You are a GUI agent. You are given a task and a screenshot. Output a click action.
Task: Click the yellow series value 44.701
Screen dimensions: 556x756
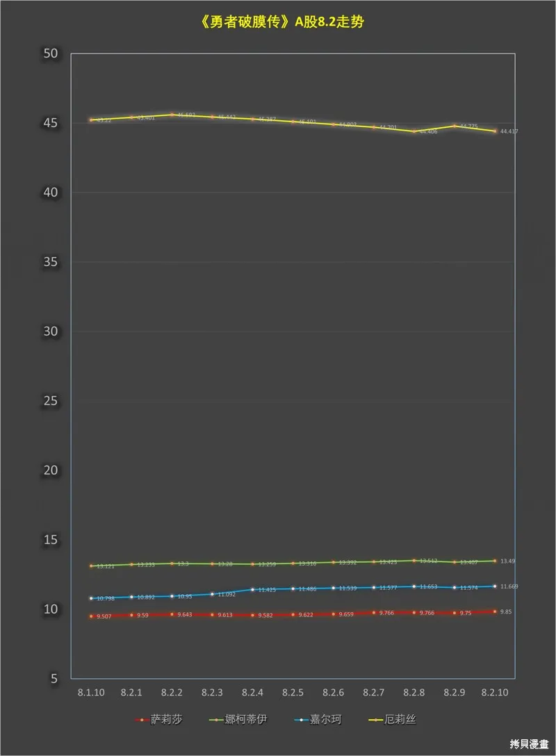(x=388, y=127)
